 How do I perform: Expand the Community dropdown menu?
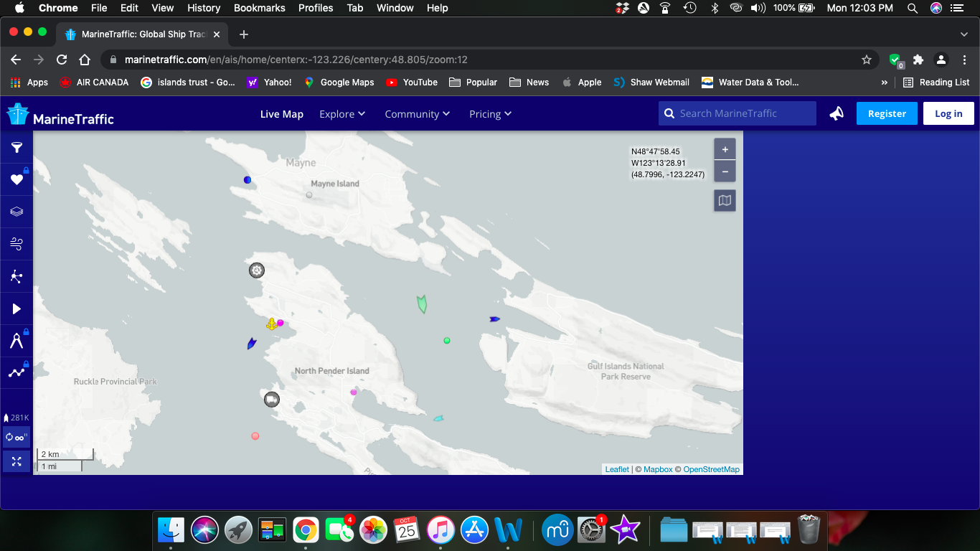[x=418, y=114]
